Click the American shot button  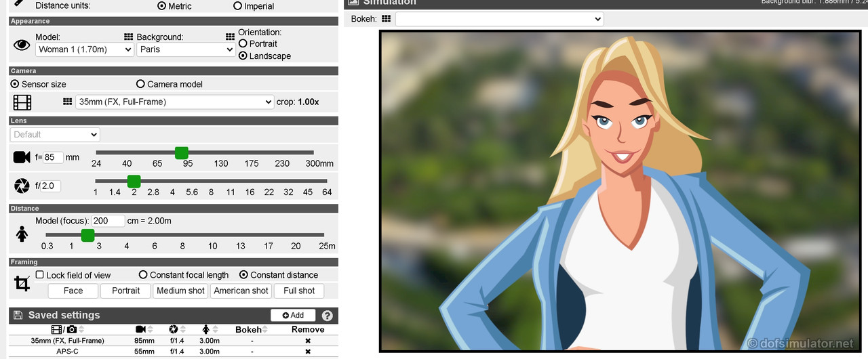(241, 291)
